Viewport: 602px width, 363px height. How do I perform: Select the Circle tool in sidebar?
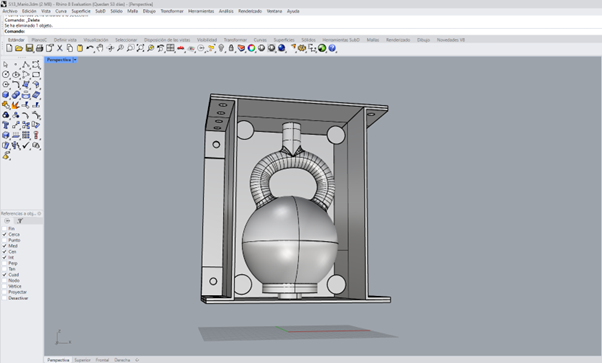coord(5,75)
